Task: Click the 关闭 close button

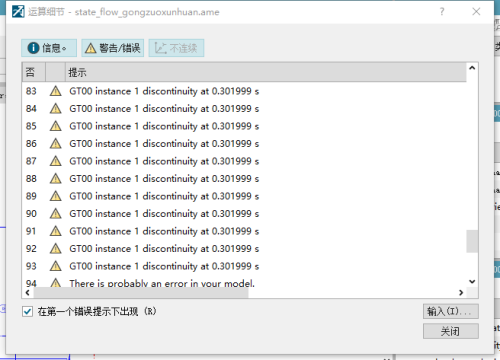Action: 451,331
